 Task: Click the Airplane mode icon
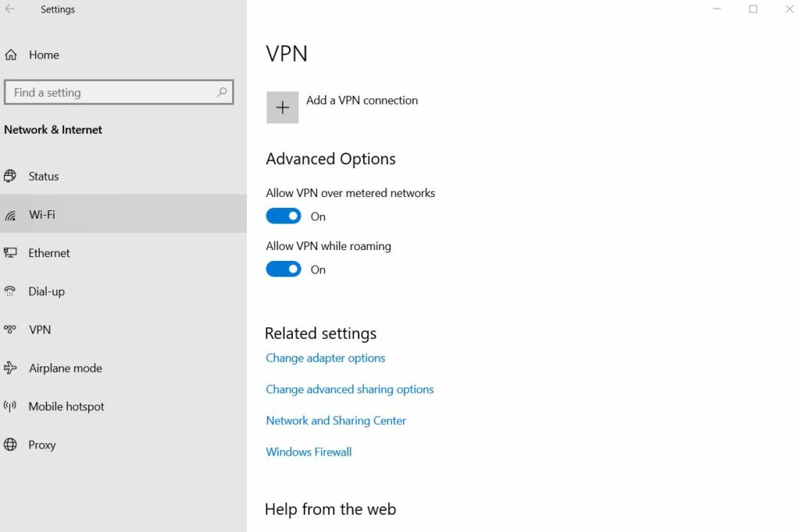[10, 368]
